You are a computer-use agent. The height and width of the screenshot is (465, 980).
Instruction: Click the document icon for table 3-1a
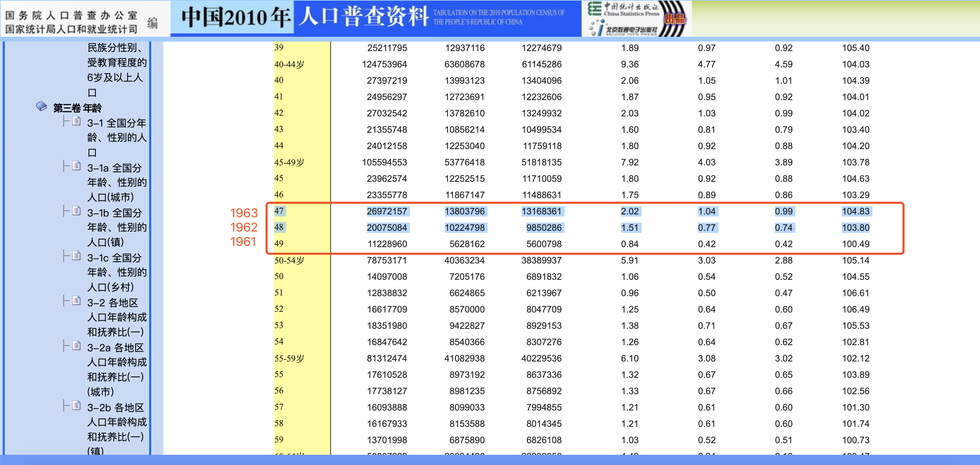[77, 166]
